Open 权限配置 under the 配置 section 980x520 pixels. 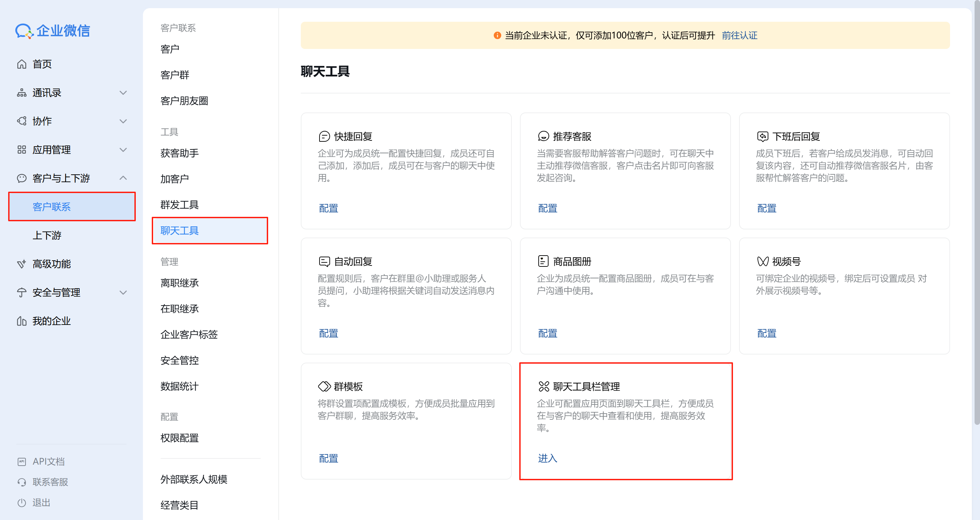click(x=179, y=438)
